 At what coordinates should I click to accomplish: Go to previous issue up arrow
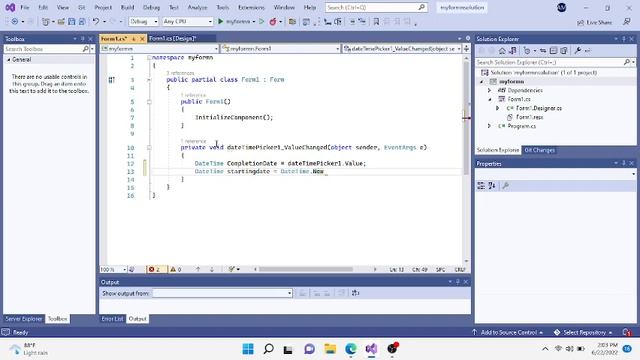[198, 269]
